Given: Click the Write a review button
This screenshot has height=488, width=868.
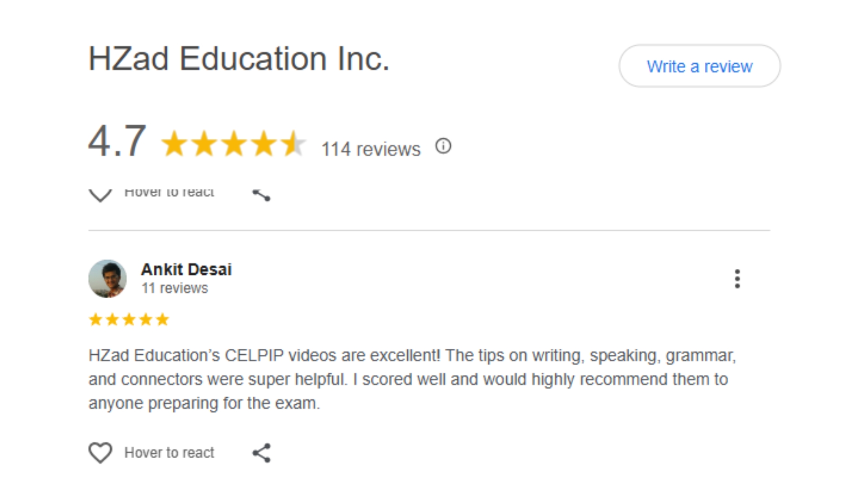Looking at the screenshot, I should coord(699,66).
